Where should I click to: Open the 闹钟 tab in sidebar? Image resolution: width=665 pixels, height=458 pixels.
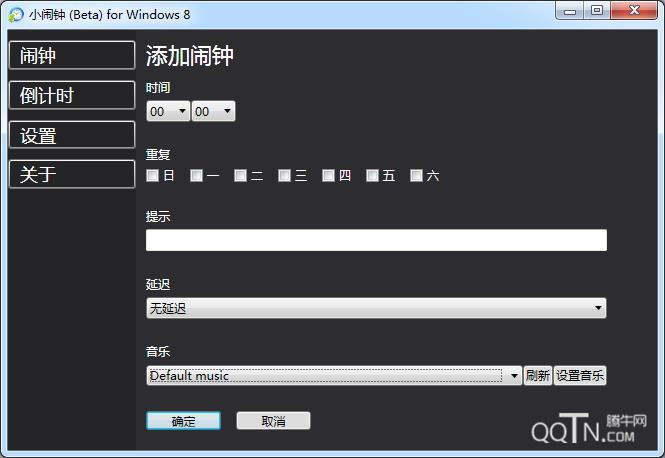pyautogui.click(x=71, y=56)
